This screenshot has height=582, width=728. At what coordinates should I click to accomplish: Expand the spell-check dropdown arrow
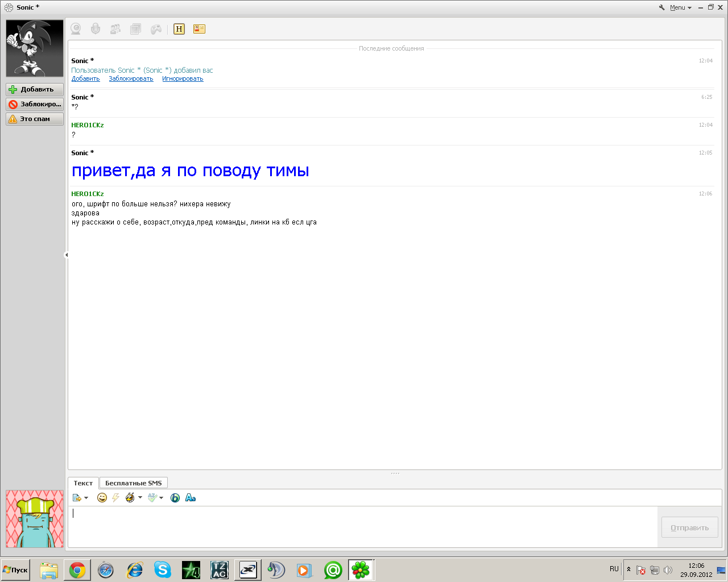click(162, 498)
